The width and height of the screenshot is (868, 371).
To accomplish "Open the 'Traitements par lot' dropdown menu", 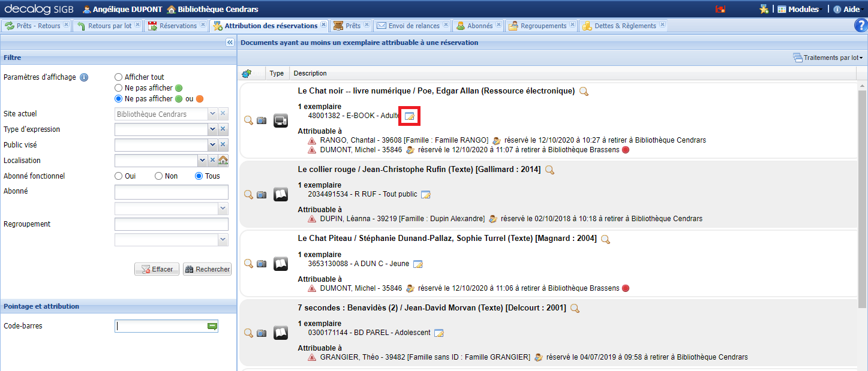I will (828, 58).
